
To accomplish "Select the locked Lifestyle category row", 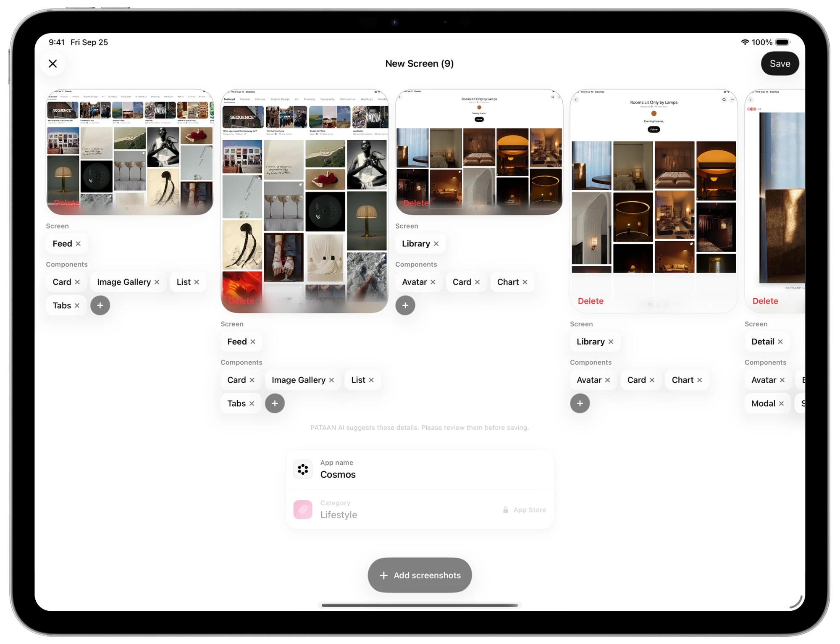I will (x=420, y=510).
